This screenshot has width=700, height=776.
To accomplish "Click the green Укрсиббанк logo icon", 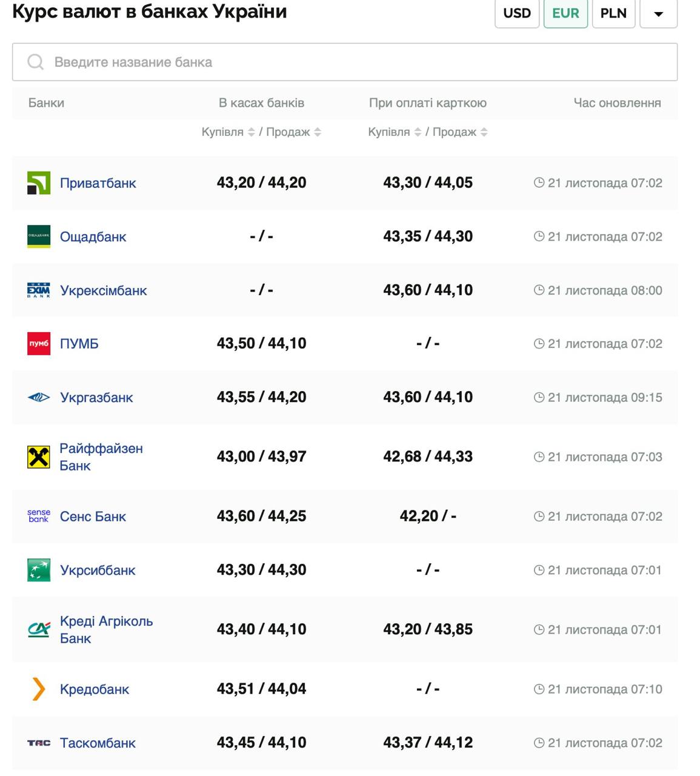I will [39, 570].
